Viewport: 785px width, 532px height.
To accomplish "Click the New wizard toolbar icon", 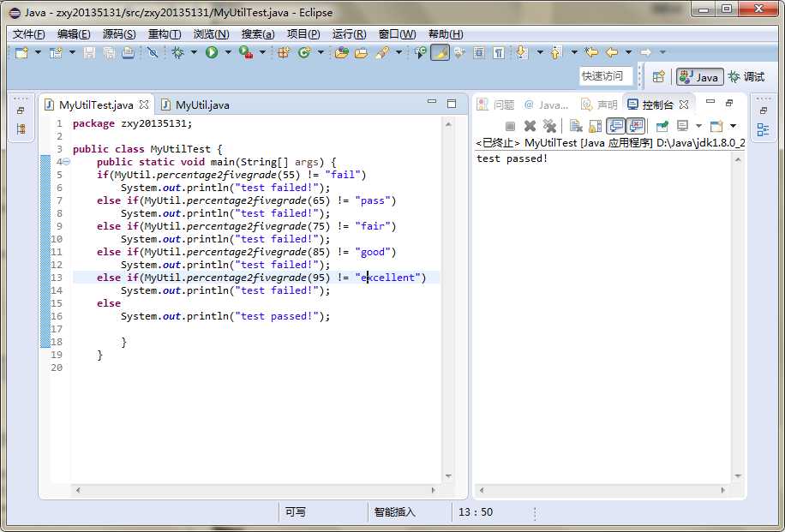I will pyautogui.click(x=21, y=52).
